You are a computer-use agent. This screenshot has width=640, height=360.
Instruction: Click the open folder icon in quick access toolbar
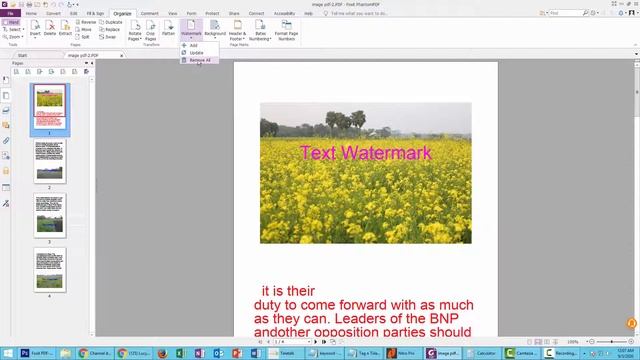[13, 4]
